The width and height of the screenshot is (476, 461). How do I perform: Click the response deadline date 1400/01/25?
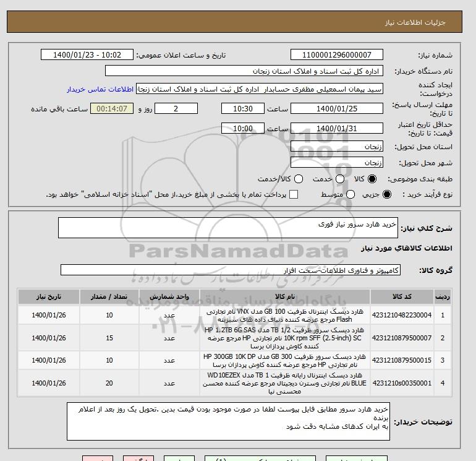pos(337,108)
